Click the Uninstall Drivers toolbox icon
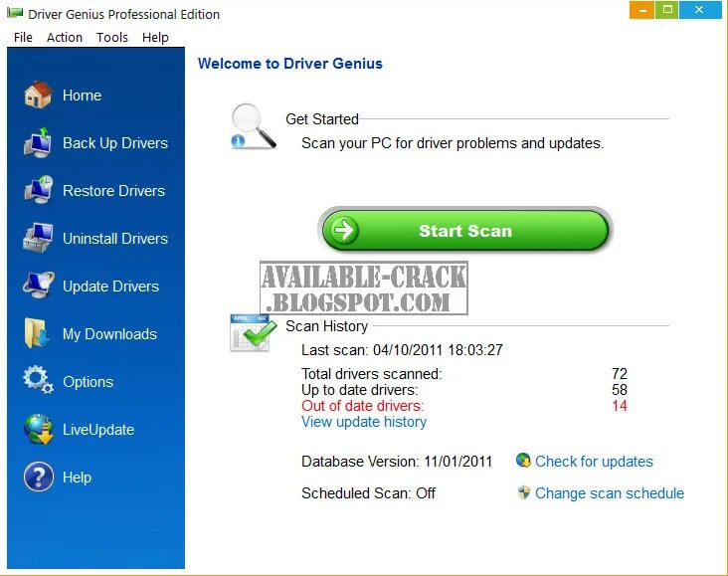This screenshot has height=576, width=728. pyautogui.click(x=38, y=238)
